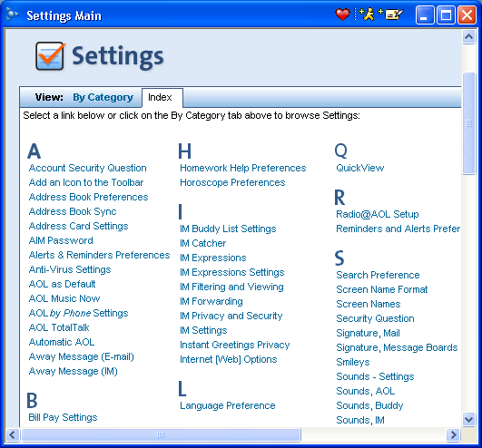Open Screen Names link
482x448 pixels.
pyautogui.click(x=369, y=304)
